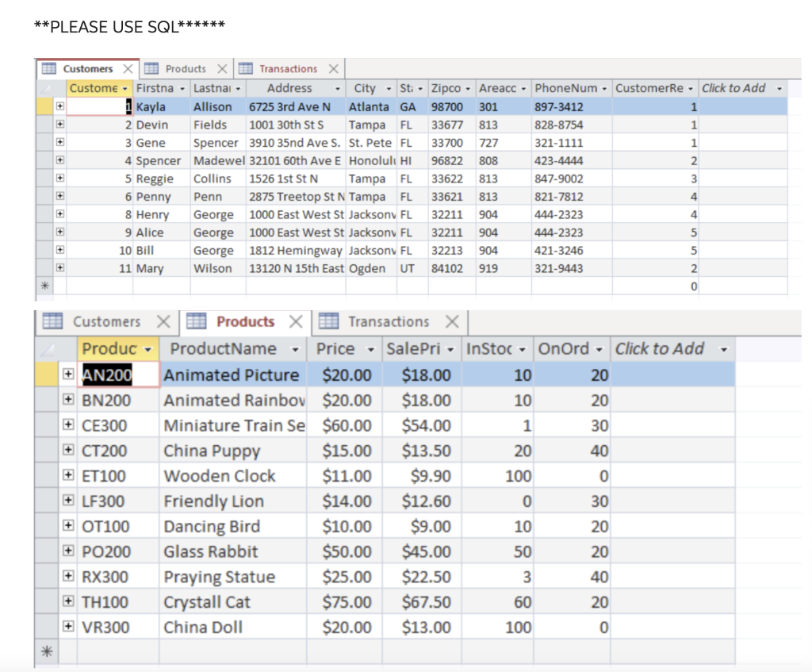Click the Honolulu city cell
This screenshot has height=672, width=812.
(371, 160)
